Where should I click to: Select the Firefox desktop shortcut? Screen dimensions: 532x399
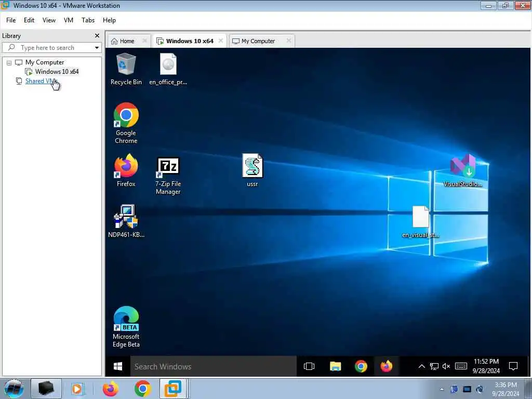(x=126, y=170)
